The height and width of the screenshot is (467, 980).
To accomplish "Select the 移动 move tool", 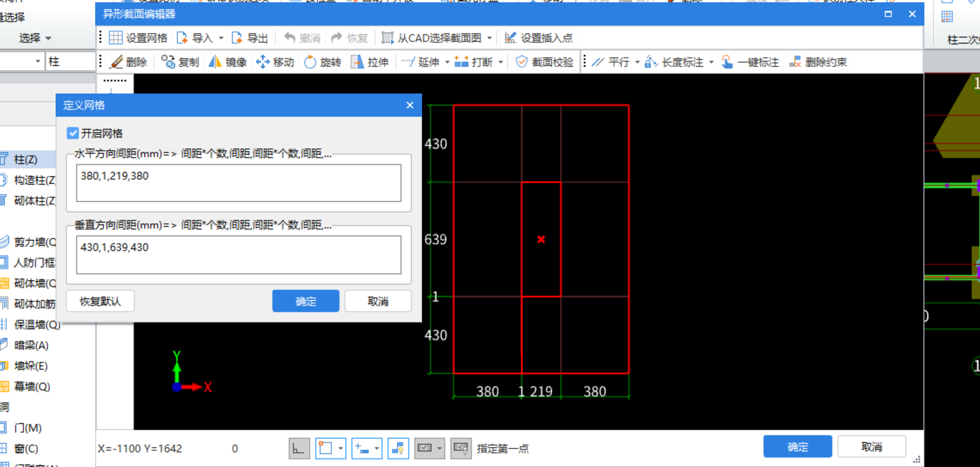I will pos(275,62).
